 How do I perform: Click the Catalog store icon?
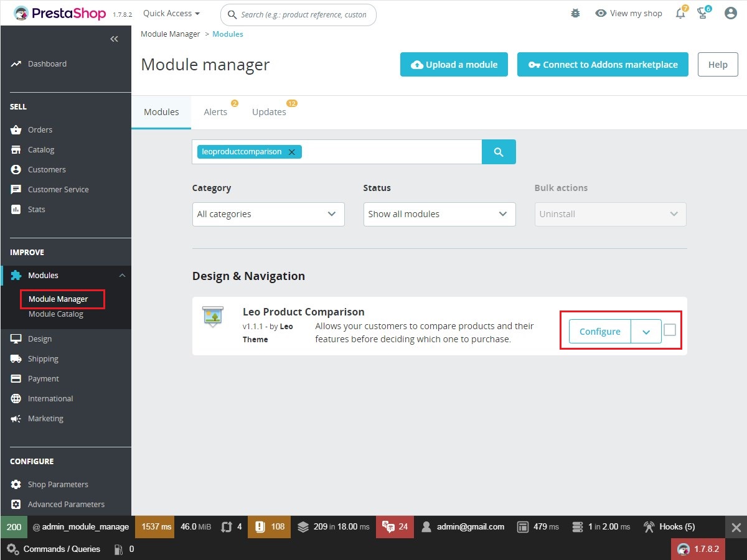[x=16, y=149]
